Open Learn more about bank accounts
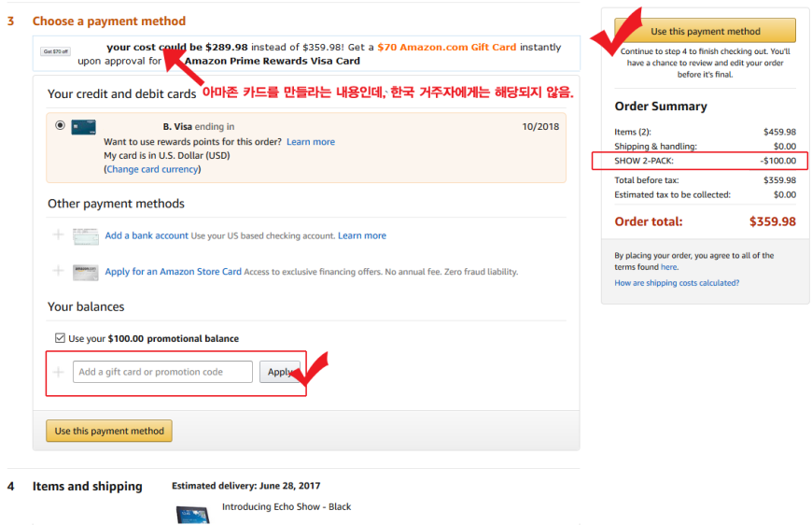The height and width of the screenshot is (525, 812). click(362, 235)
